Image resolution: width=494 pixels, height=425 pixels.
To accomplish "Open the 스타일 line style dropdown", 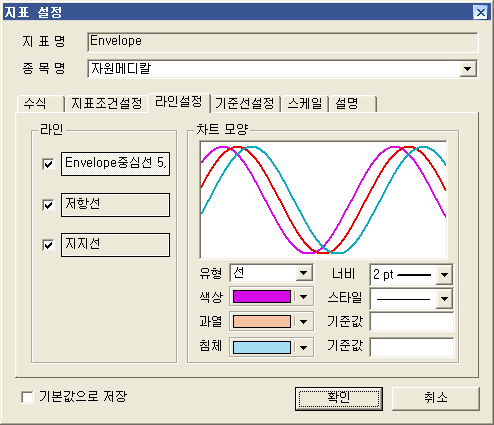I will [444, 299].
